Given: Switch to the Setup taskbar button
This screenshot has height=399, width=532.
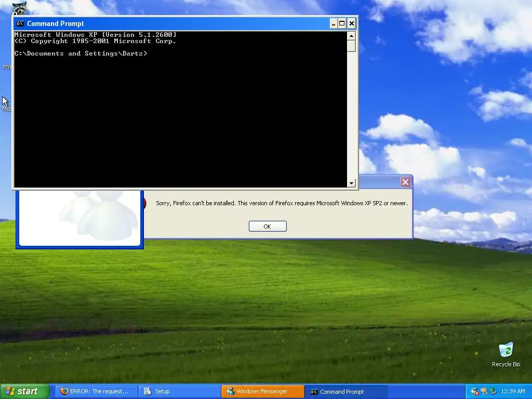Looking at the screenshot, I should [180, 391].
